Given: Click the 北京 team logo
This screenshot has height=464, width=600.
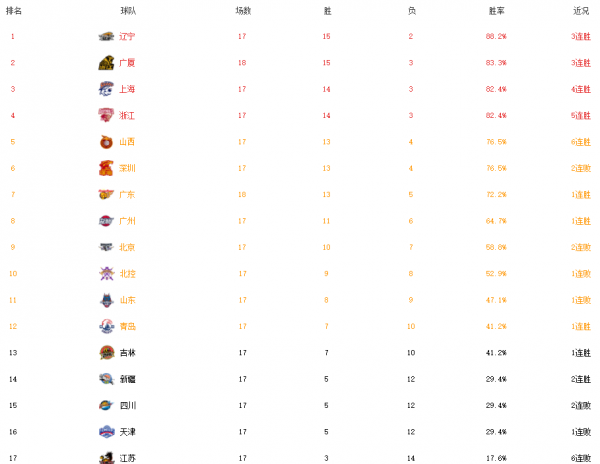Looking at the screenshot, I should [x=106, y=247].
